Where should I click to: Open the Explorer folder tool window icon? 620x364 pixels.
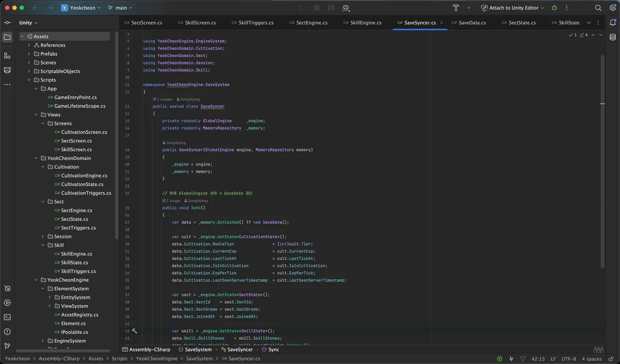7,37
